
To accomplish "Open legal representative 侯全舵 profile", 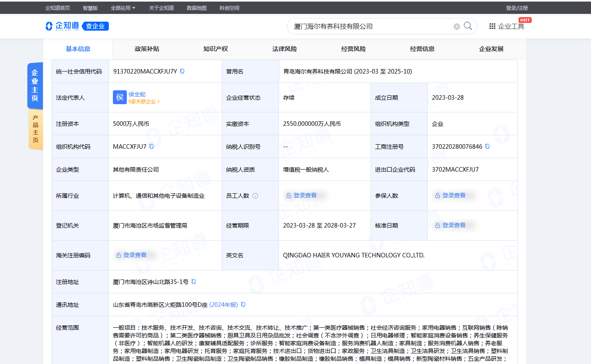I will [137, 94].
